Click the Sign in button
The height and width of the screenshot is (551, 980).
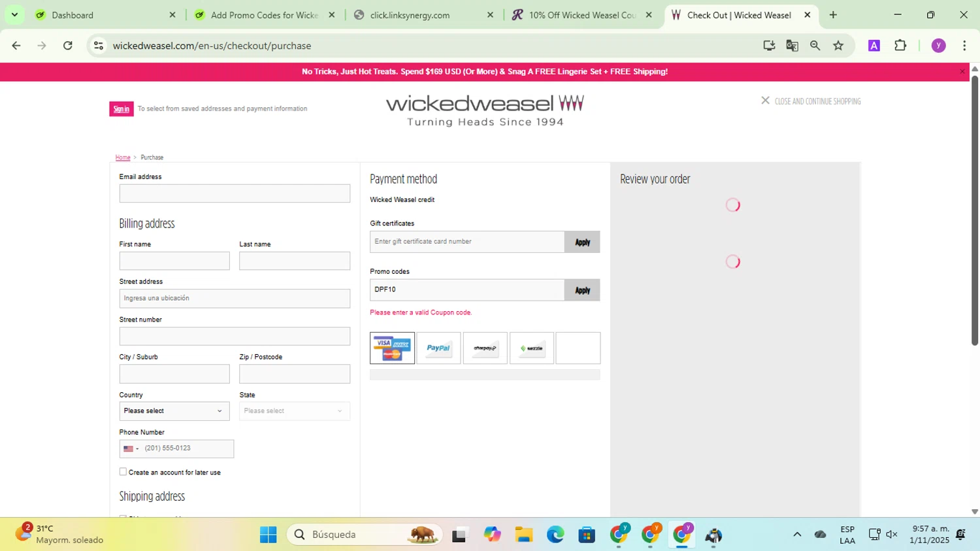(x=122, y=109)
